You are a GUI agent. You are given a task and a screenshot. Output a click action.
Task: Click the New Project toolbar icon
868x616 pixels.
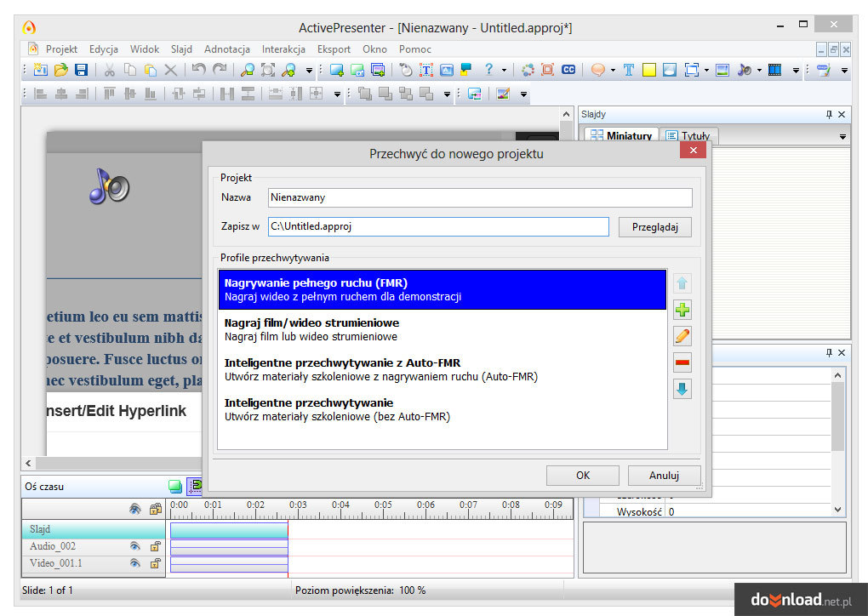[x=40, y=70]
